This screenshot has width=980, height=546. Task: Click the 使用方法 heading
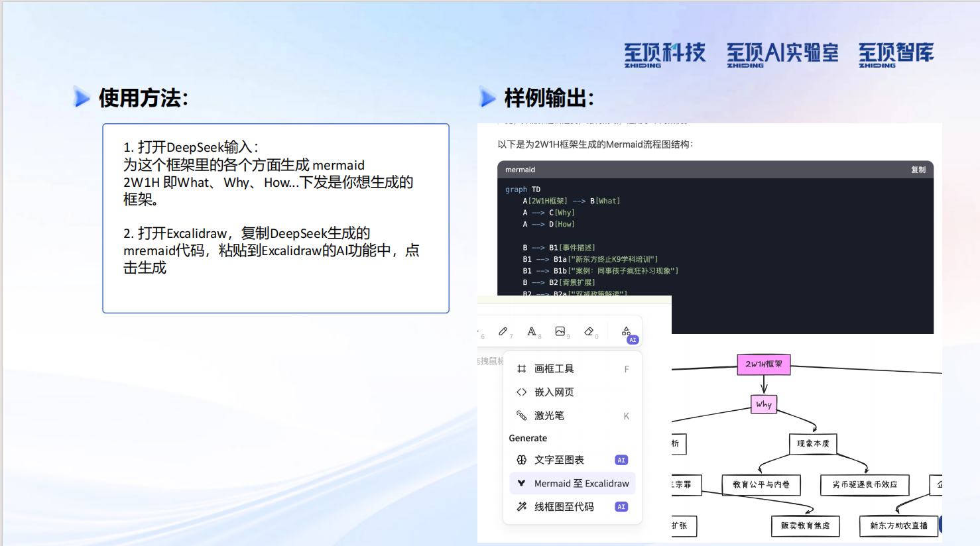pos(143,98)
